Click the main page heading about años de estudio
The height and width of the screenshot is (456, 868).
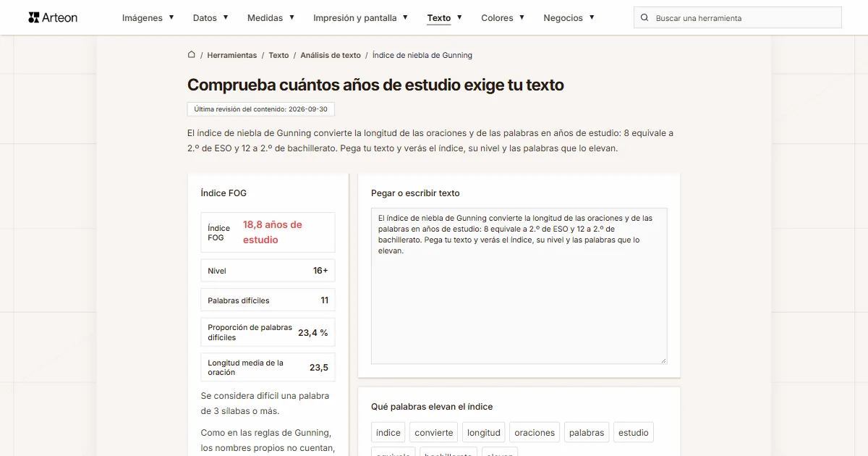click(x=375, y=85)
